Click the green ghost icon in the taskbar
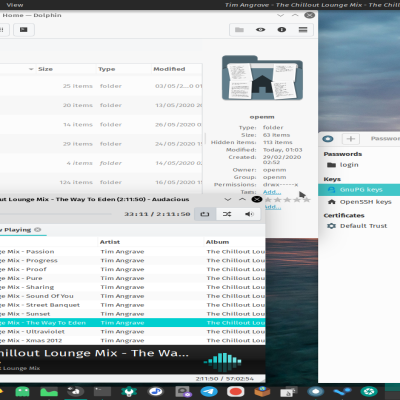 click(22, 392)
